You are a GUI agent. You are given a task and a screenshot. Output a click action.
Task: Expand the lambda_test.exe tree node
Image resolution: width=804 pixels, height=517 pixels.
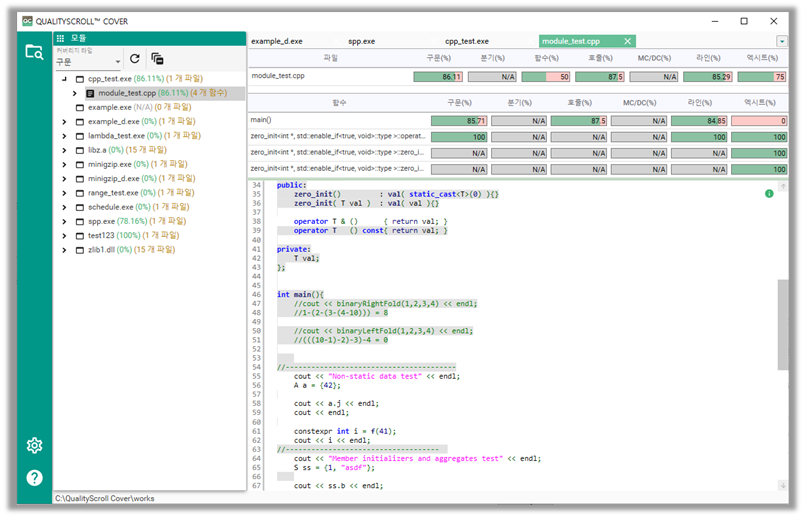[64, 136]
